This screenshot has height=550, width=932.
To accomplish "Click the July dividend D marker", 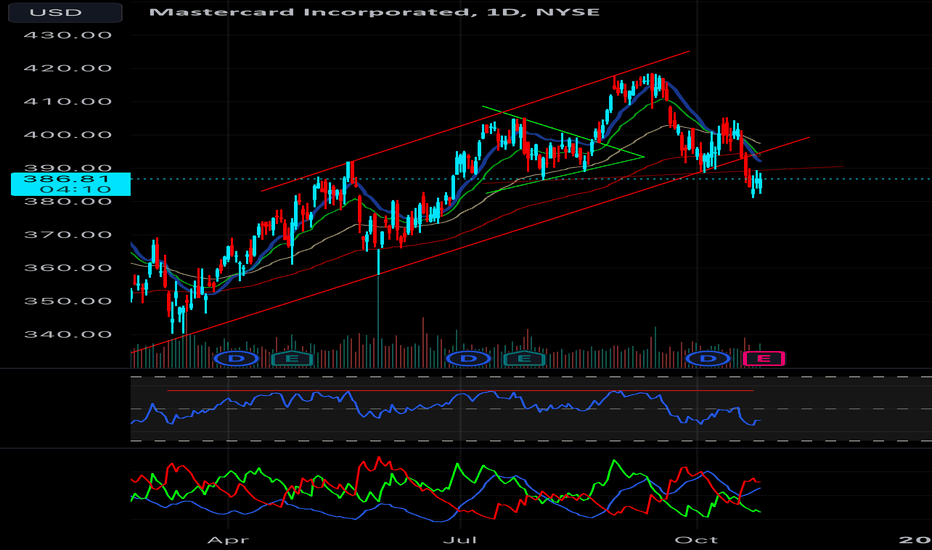I will (x=468, y=359).
